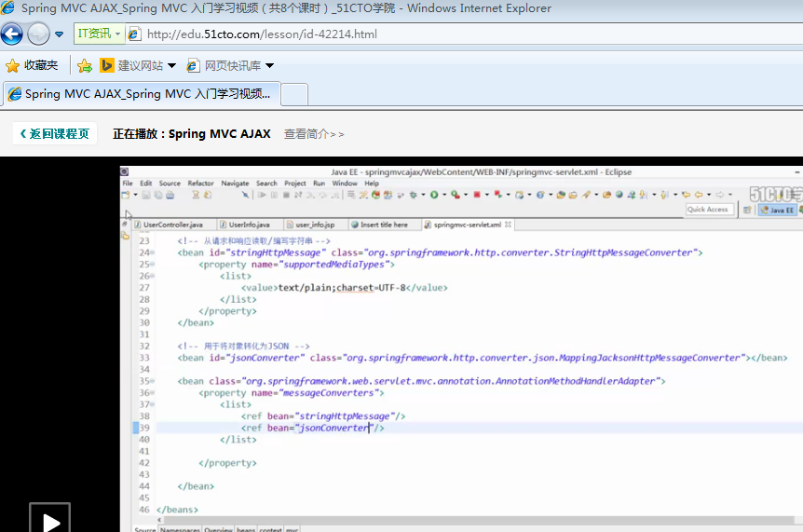803x532 pixels.
Task: Collapse list fold marker on line 37
Action: 152,404
